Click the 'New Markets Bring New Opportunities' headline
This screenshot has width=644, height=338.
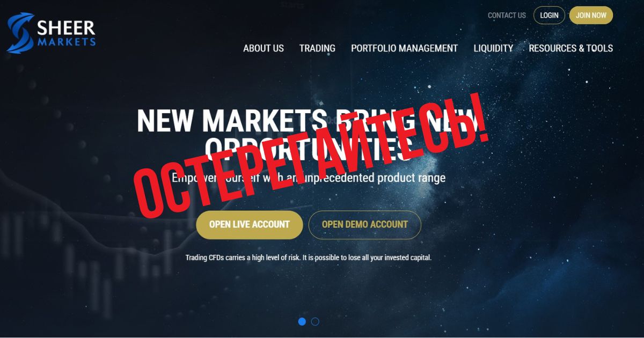point(306,134)
